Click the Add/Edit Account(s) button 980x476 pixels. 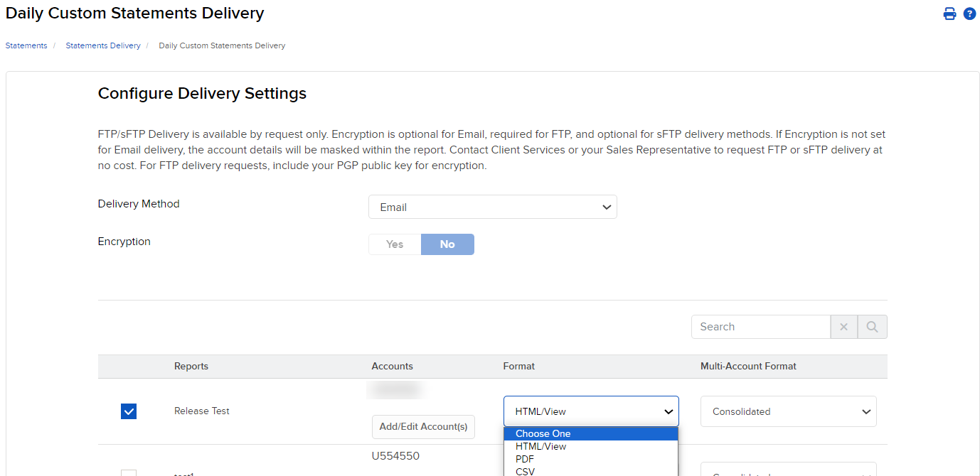tap(423, 427)
